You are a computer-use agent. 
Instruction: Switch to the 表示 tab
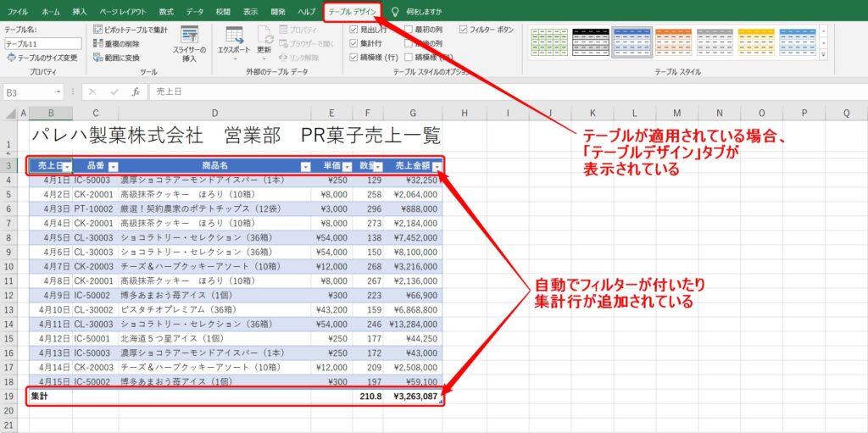click(x=250, y=11)
